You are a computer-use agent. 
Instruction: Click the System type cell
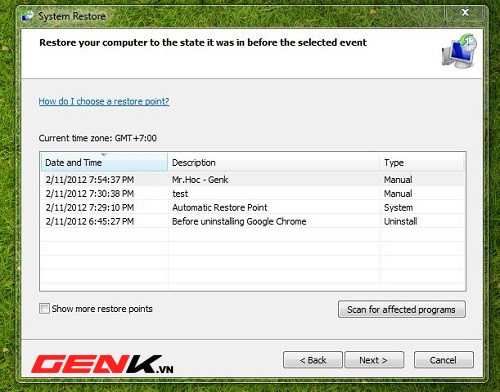398,208
